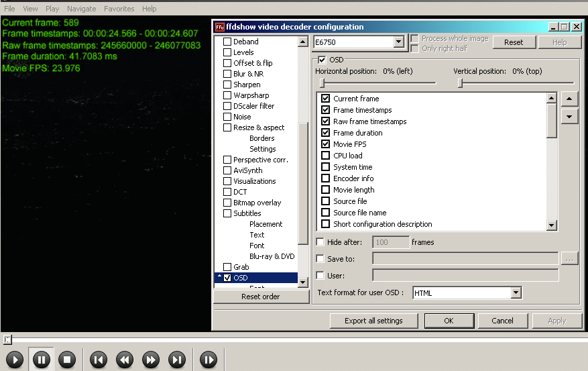588x371 pixels.
Task: Click the User OSD text field
Action: (465, 275)
